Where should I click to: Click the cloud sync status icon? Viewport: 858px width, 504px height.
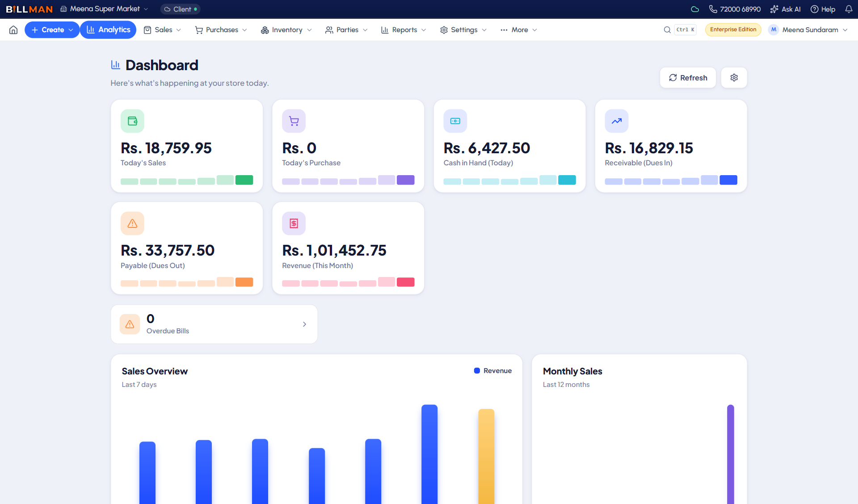[x=695, y=9]
